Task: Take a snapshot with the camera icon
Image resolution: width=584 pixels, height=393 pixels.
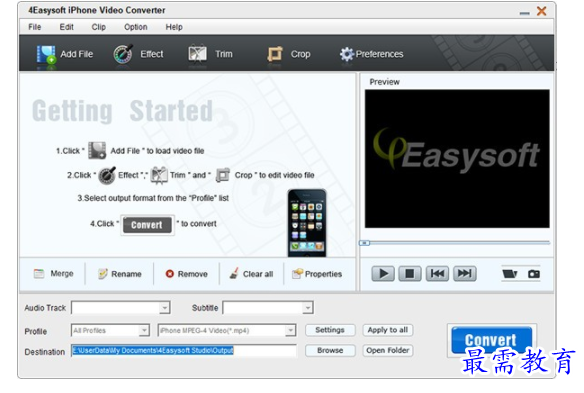Action: [534, 274]
